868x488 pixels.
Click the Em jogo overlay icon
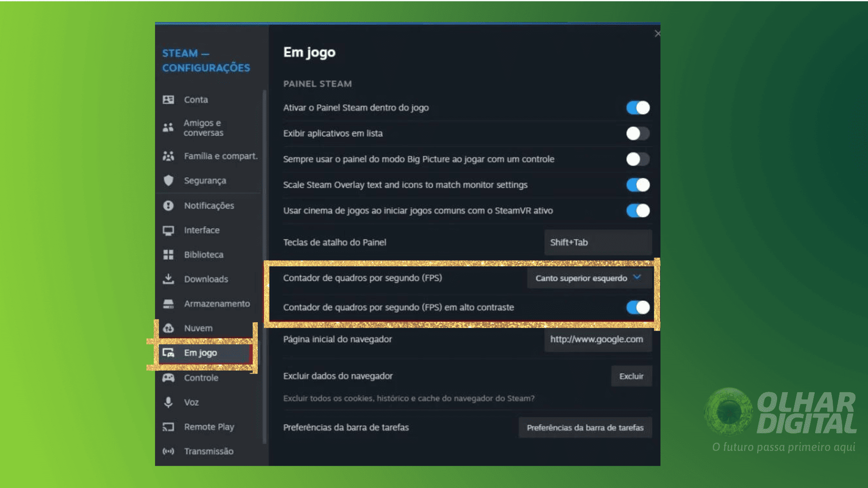coord(168,353)
